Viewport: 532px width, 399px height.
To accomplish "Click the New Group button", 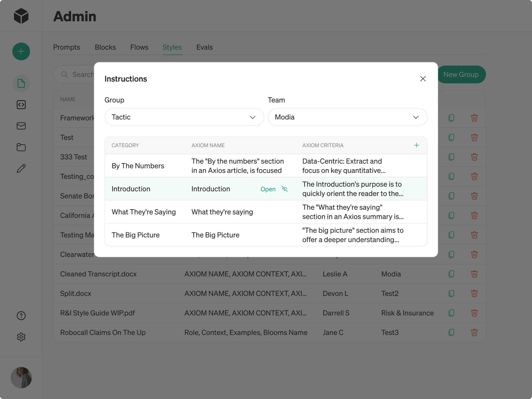I will click(461, 75).
